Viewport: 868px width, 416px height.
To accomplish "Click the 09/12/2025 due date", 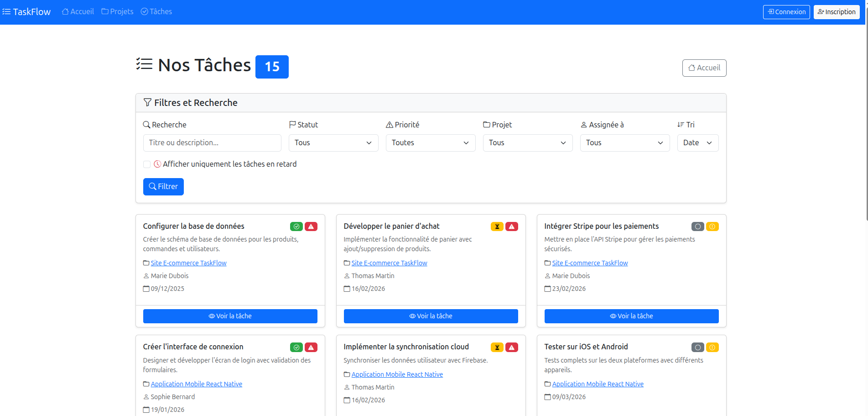I will [167, 289].
